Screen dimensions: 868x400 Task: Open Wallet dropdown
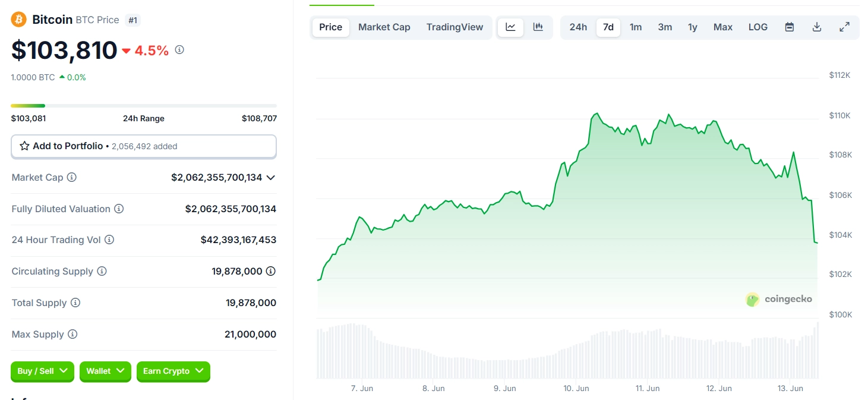pos(105,371)
